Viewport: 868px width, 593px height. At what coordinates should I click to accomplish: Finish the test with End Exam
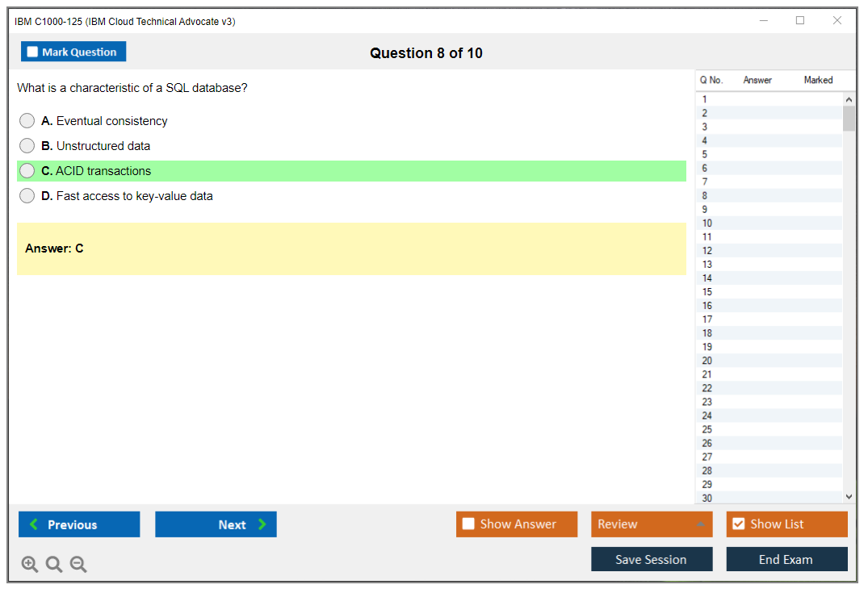tap(786, 559)
